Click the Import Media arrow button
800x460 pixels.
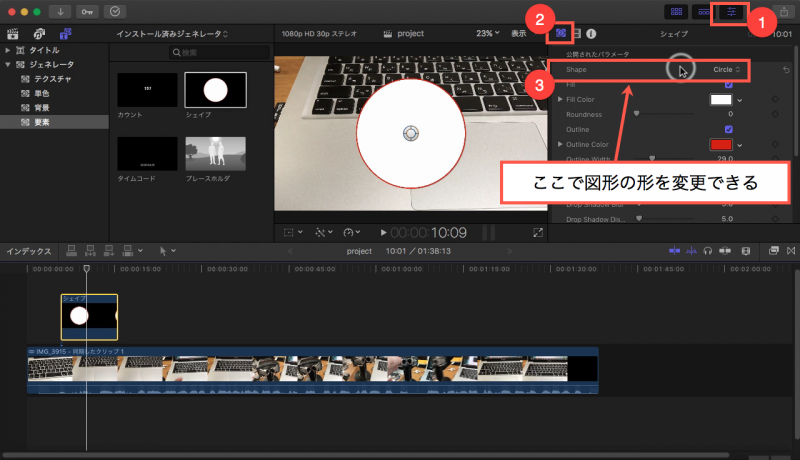tap(60, 11)
